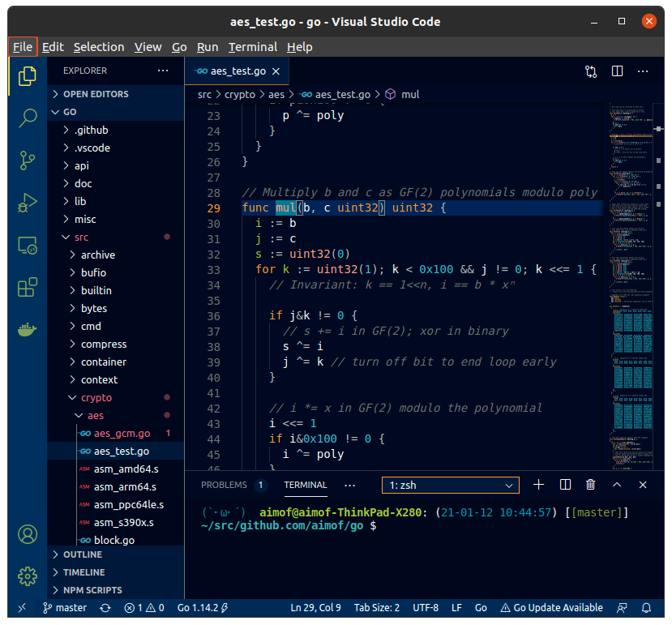Screen dimensions: 672x625
Task: Change Tab Size: 2 setting
Action: pos(377,608)
